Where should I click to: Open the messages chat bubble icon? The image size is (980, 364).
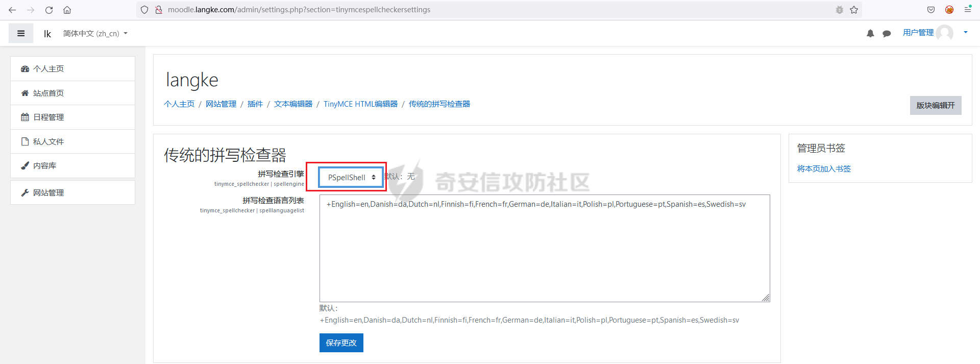(x=887, y=34)
